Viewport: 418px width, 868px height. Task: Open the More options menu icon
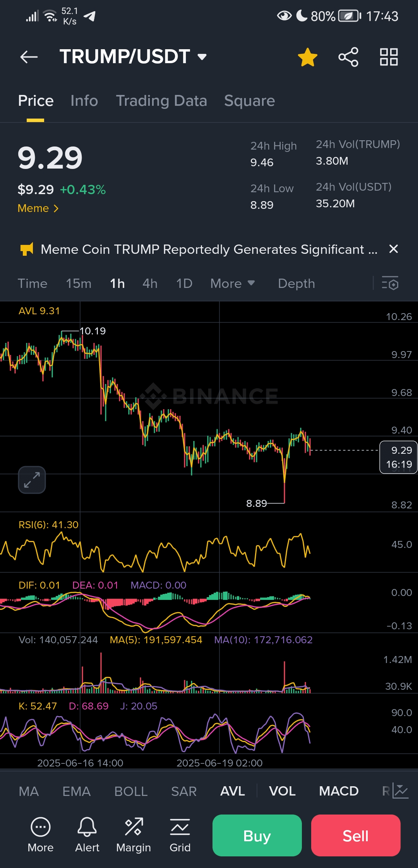[x=40, y=835]
